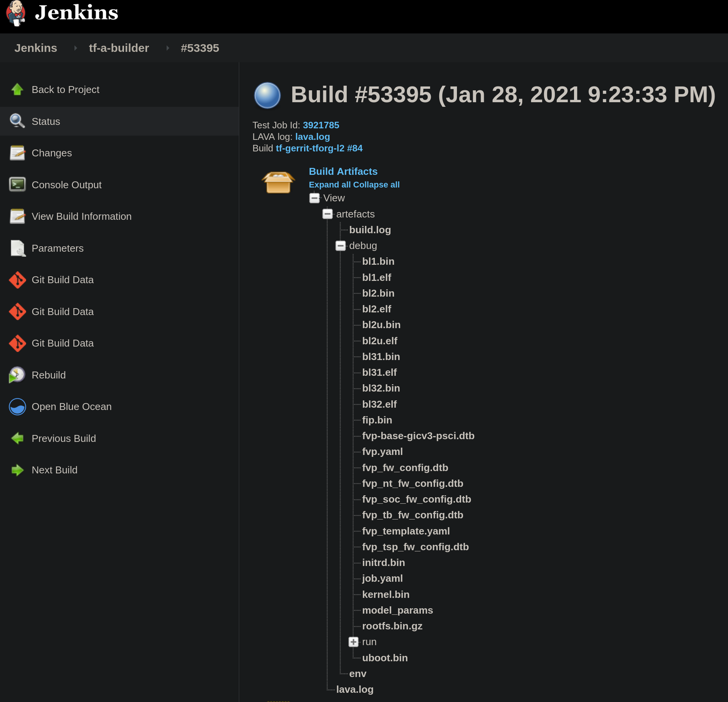Open View Build Information in sidebar

click(81, 216)
